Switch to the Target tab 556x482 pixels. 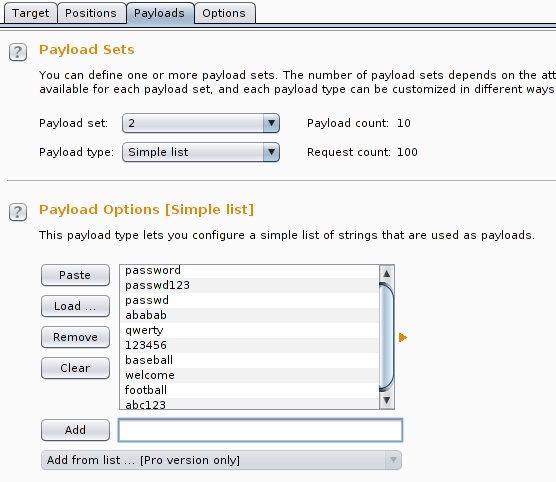[x=30, y=13]
